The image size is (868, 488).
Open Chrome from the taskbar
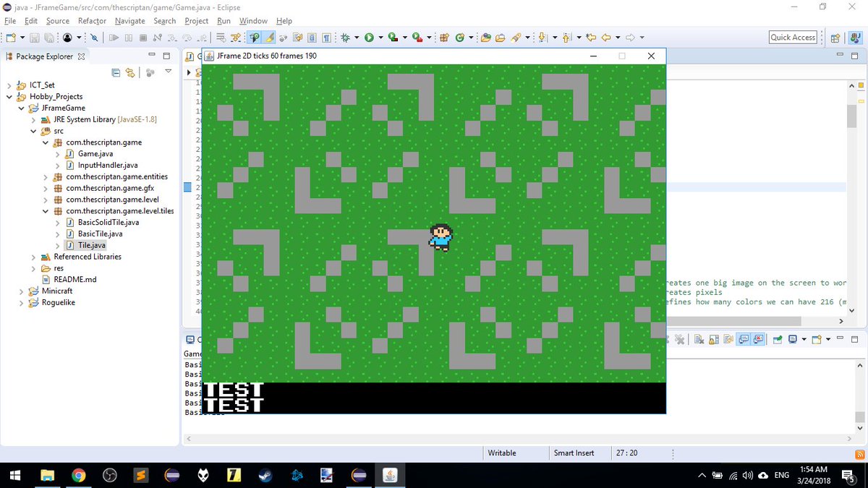tap(79, 475)
